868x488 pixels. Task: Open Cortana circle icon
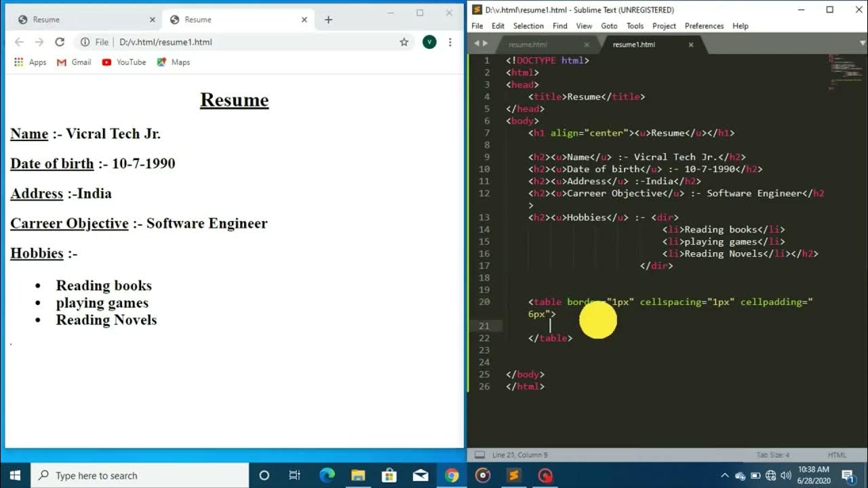264,475
